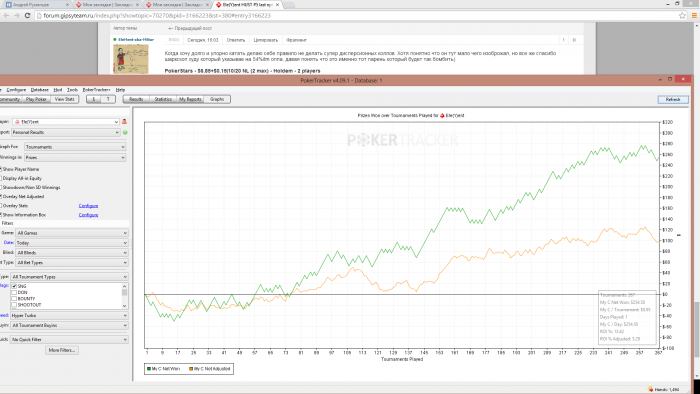Click the Hands count status bar icon
This screenshot has height=394, width=700.
pyautogui.click(x=650, y=389)
